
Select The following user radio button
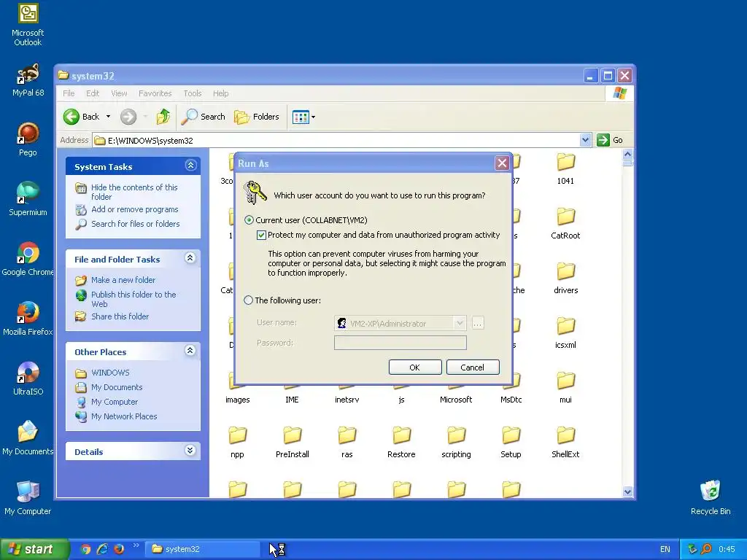pos(248,300)
